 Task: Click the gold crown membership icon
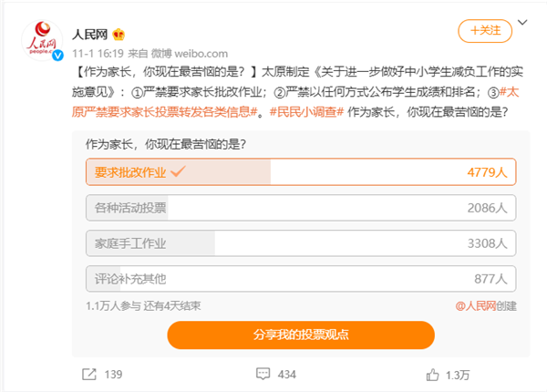[119, 34]
